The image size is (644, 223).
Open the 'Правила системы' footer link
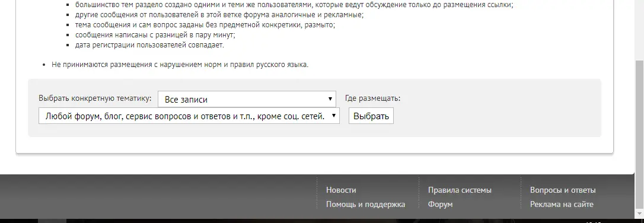tap(460, 190)
